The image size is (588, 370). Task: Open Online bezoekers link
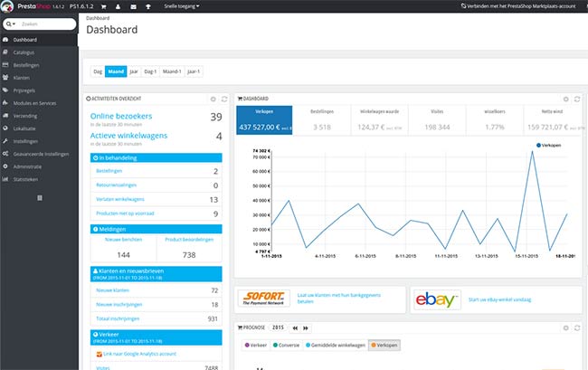121,116
